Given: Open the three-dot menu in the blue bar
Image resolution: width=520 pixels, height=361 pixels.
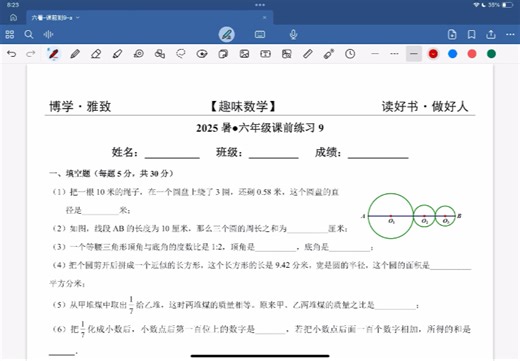Looking at the screenshot, I should (510, 34).
